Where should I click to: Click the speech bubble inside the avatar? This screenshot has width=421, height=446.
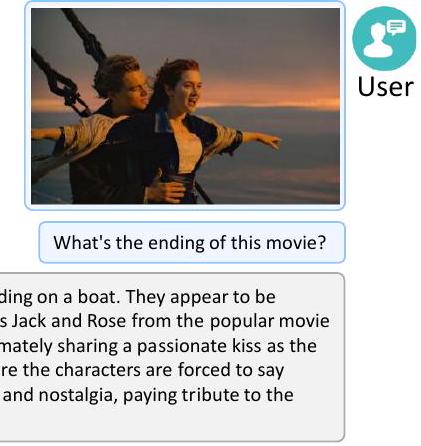pos(396,27)
